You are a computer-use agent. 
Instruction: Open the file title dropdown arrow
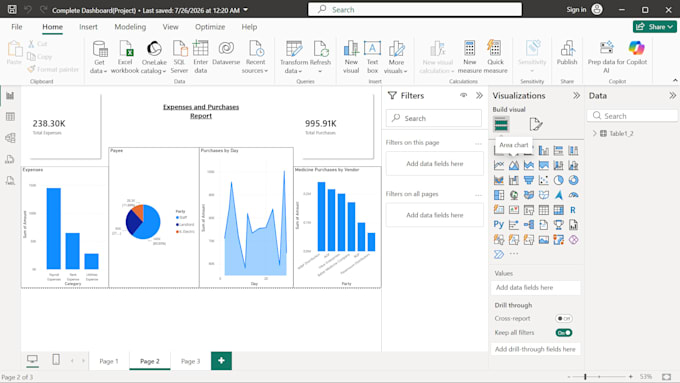point(245,10)
